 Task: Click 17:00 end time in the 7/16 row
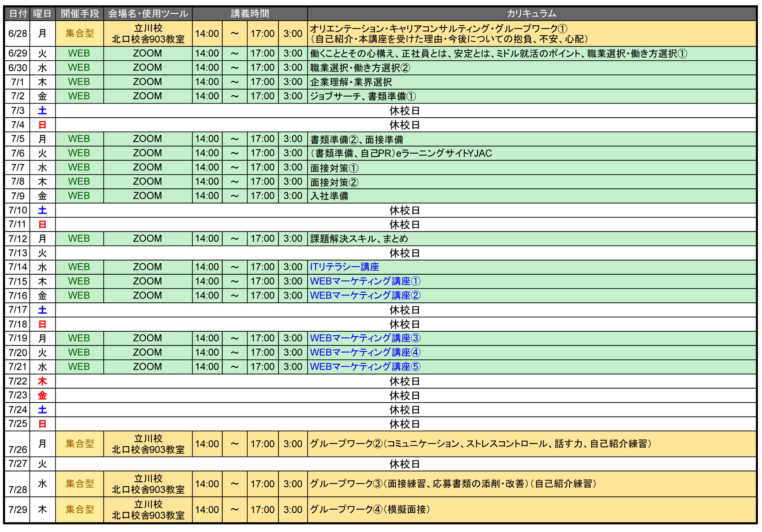[263, 295]
